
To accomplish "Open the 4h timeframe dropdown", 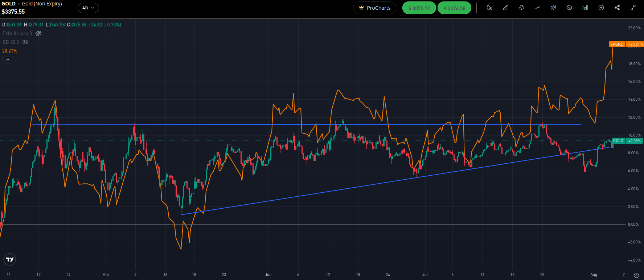I will click(88, 8).
